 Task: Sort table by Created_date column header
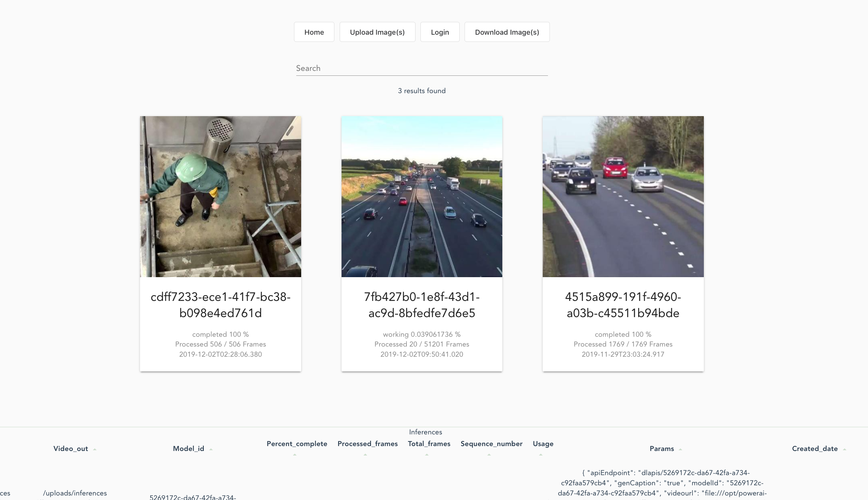click(815, 449)
